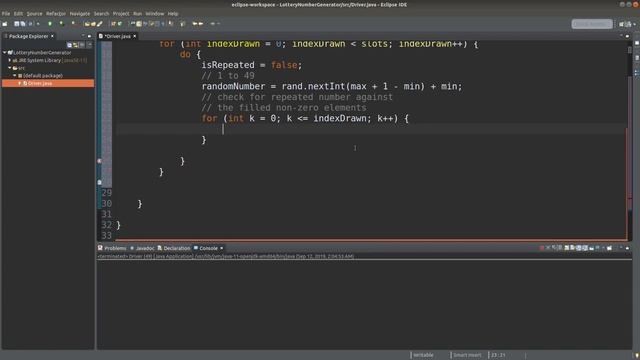
Task: Click the Smart Insert status bar entry
Action: [467, 355]
